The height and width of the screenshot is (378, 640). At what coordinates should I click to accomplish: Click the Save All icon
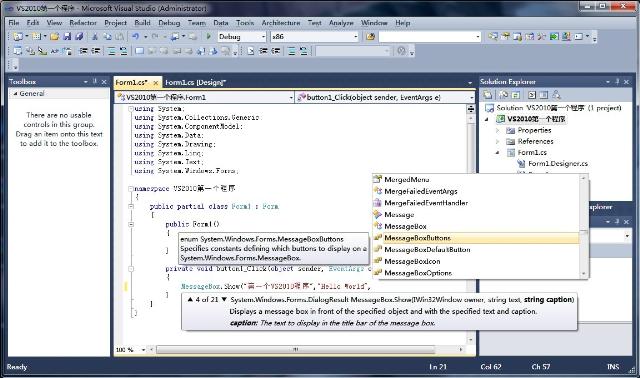(79, 37)
